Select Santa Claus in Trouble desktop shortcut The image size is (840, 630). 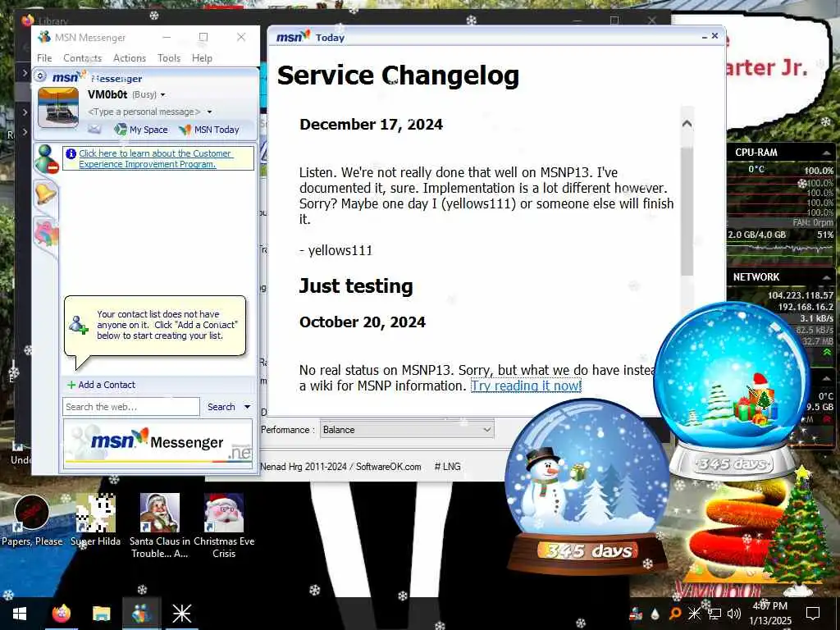[x=160, y=526]
